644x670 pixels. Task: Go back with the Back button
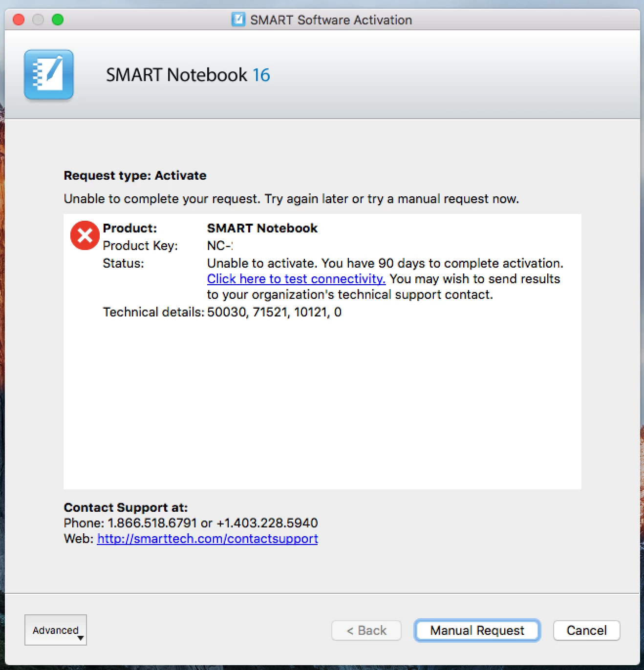coord(366,630)
